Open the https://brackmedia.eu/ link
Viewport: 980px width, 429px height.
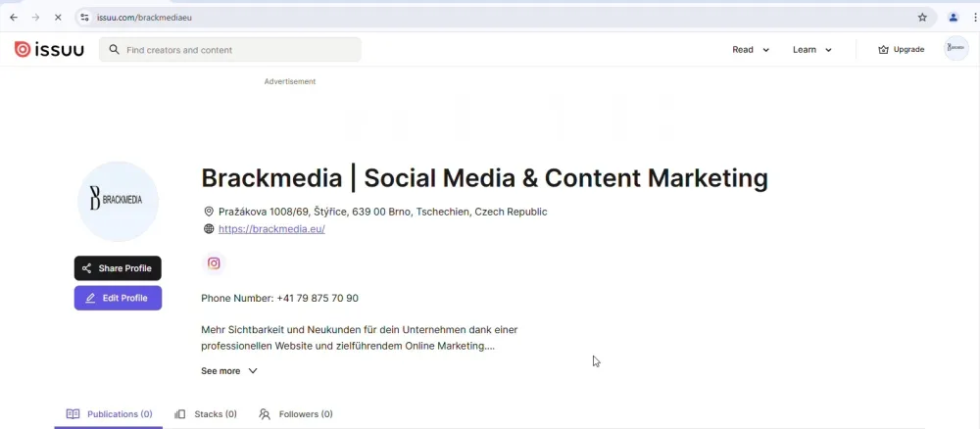tap(271, 228)
